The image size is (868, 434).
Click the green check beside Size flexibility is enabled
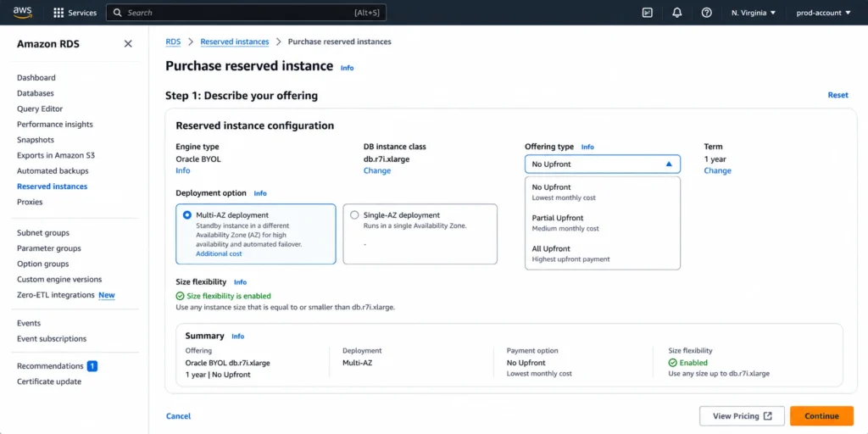coord(180,296)
